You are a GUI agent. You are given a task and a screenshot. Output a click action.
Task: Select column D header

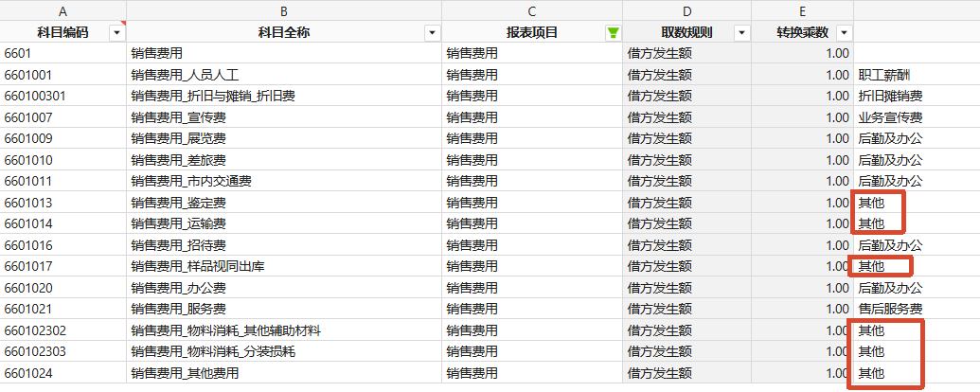click(x=686, y=11)
